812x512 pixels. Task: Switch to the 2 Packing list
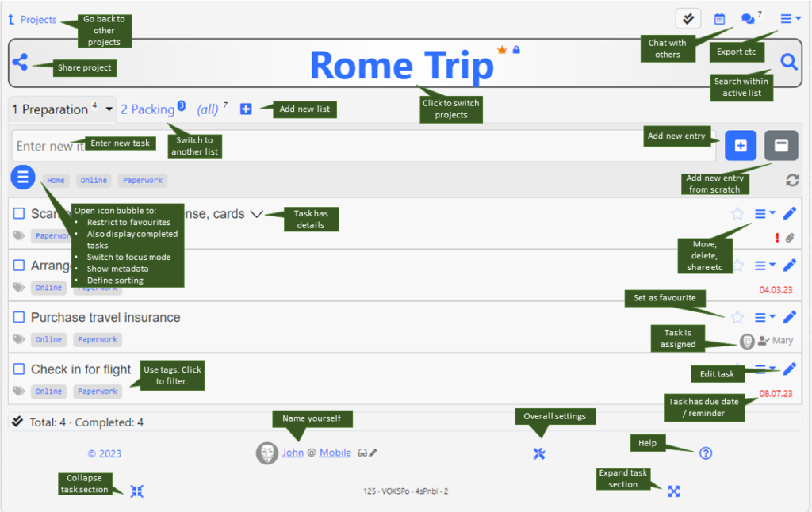(x=147, y=109)
